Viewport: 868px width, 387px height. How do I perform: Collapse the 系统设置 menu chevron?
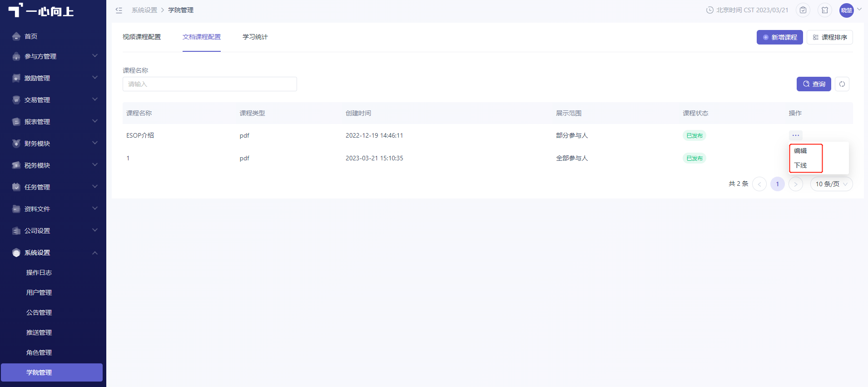point(95,253)
